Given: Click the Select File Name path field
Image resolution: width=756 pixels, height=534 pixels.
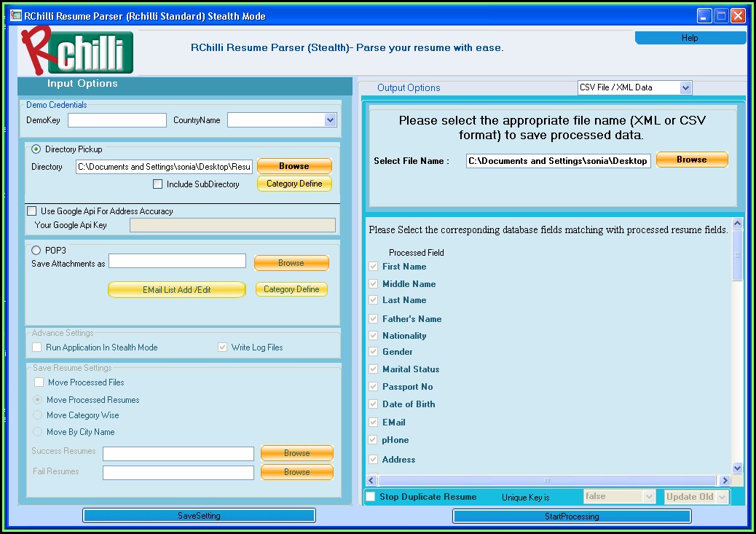Looking at the screenshot, I should 558,161.
